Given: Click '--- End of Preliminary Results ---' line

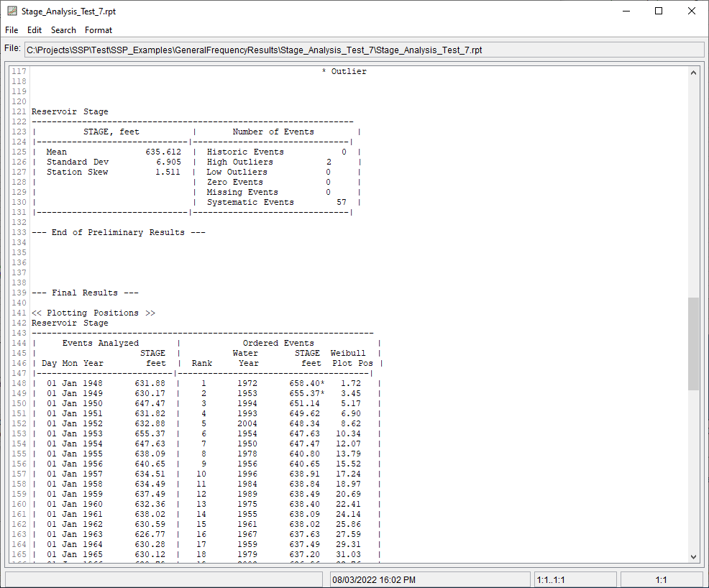Looking at the screenshot, I should click(x=119, y=232).
